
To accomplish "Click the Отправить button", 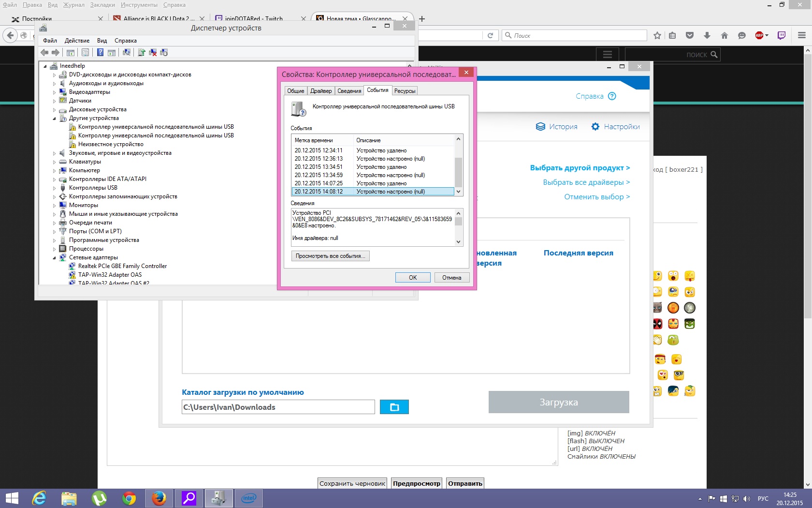I will point(465,483).
